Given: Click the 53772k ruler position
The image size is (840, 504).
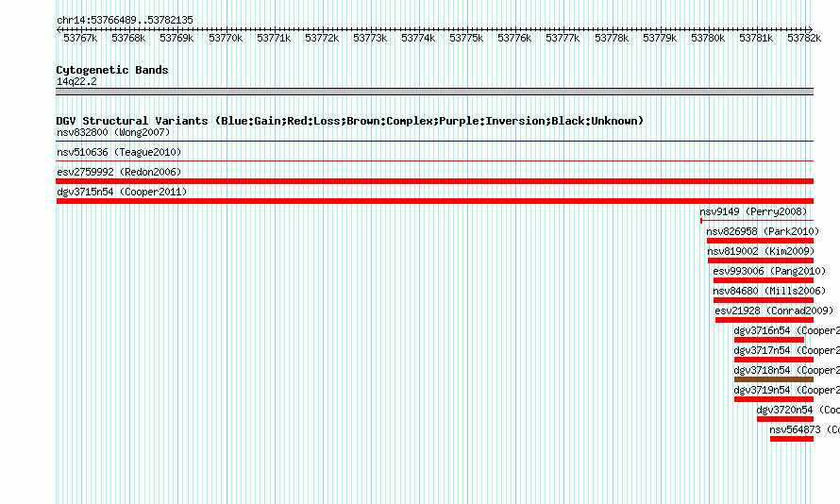Looking at the screenshot, I should click(322, 38).
